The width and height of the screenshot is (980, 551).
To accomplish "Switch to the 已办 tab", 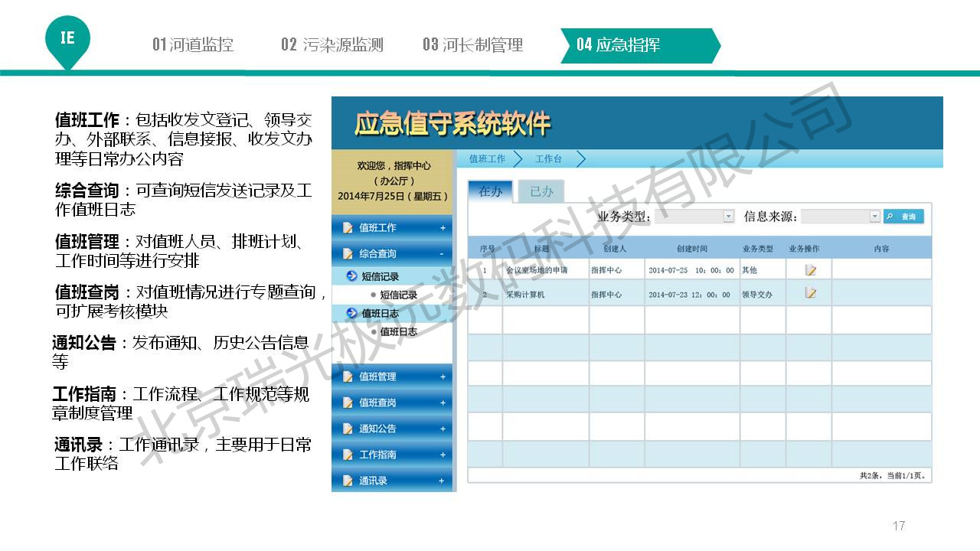I will [541, 191].
